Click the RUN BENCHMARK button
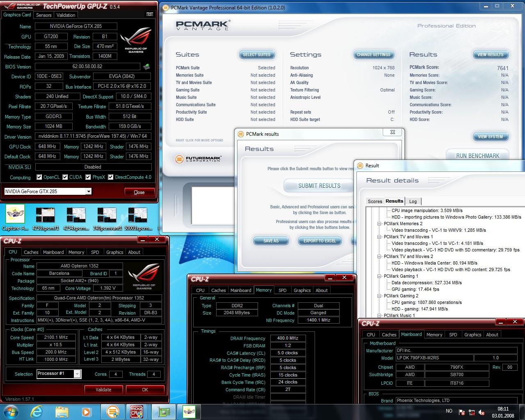This screenshot has width=525, height=420. 478,155
